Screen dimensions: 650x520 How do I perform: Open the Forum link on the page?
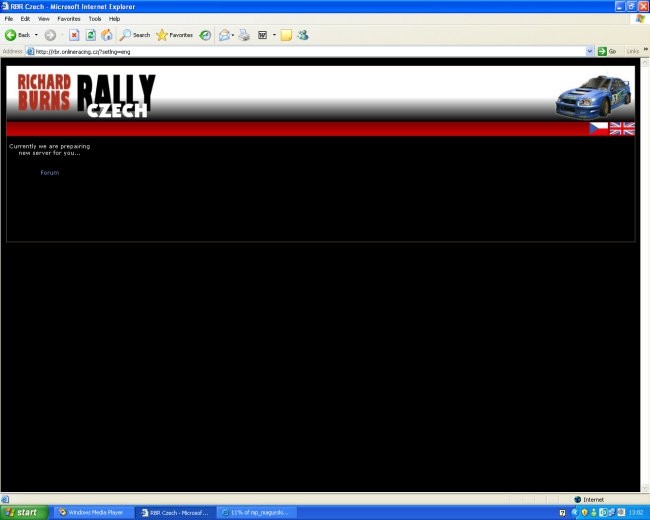click(50, 173)
